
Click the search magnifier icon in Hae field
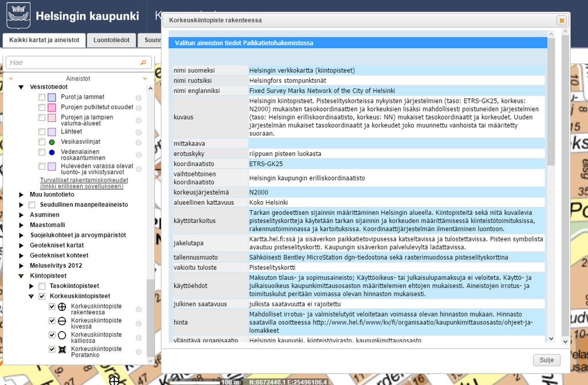(x=143, y=63)
